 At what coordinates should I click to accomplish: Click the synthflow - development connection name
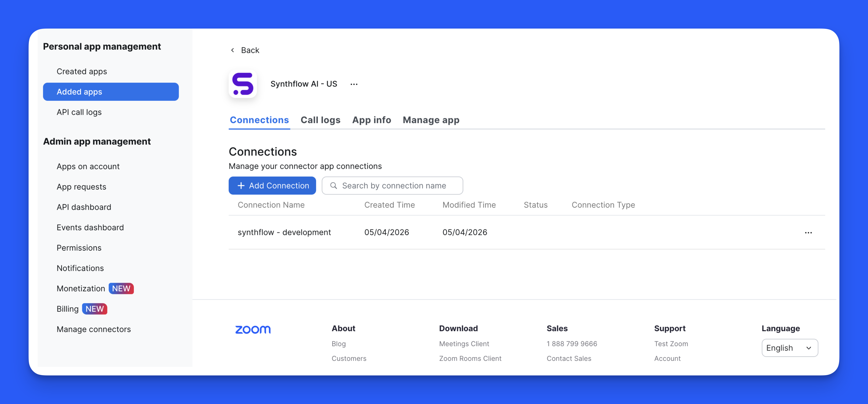click(284, 232)
